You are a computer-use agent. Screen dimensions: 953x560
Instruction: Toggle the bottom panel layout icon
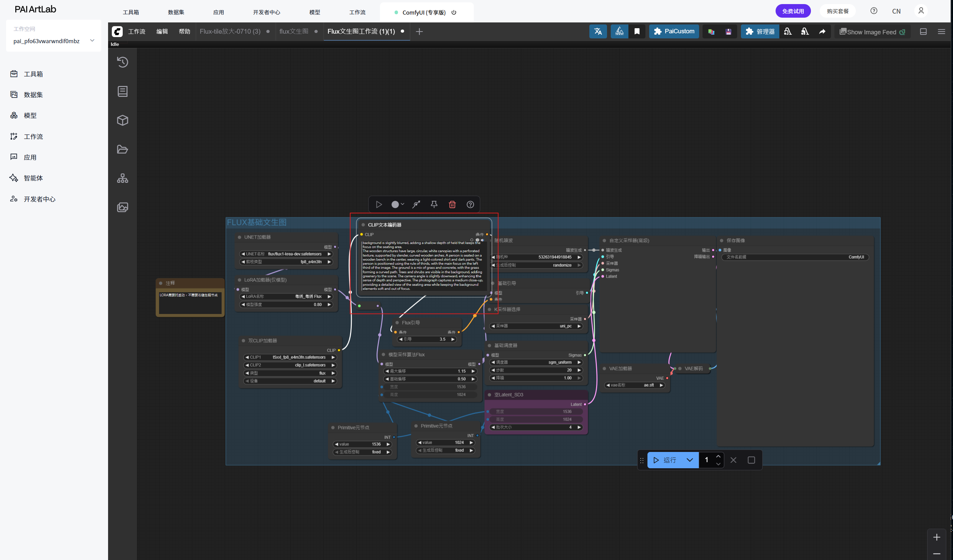[x=923, y=31]
